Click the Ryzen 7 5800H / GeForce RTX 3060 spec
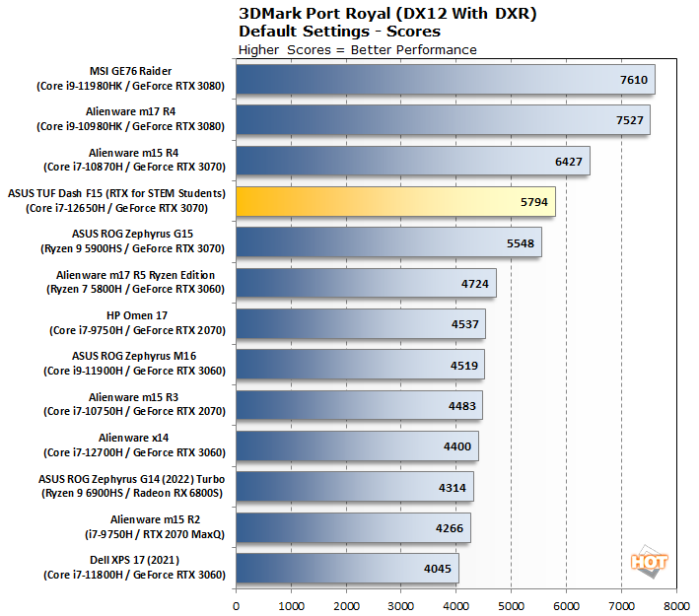The width and height of the screenshot is (699, 616). (135, 290)
